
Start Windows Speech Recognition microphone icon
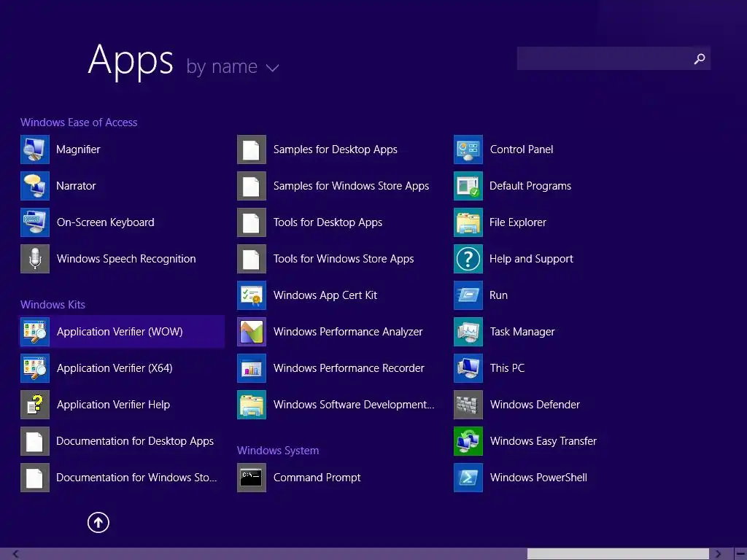click(x=35, y=259)
